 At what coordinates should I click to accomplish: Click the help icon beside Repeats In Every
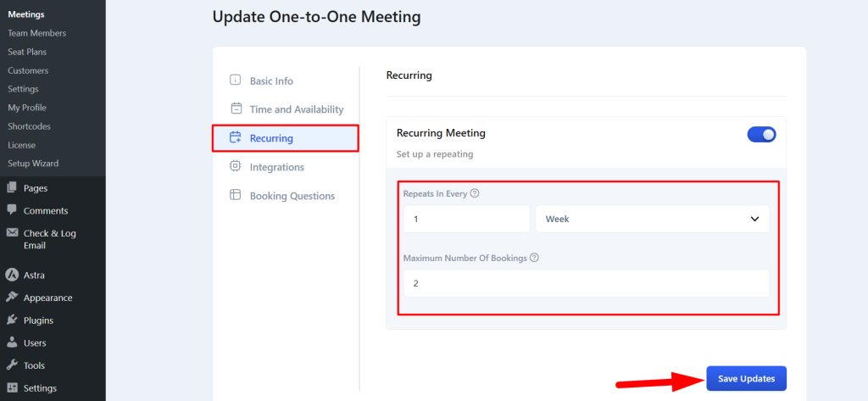(x=475, y=194)
